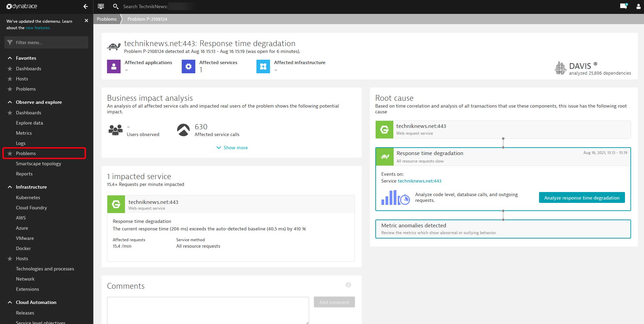Expand Show more in Business impact analysis

(232, 148)
